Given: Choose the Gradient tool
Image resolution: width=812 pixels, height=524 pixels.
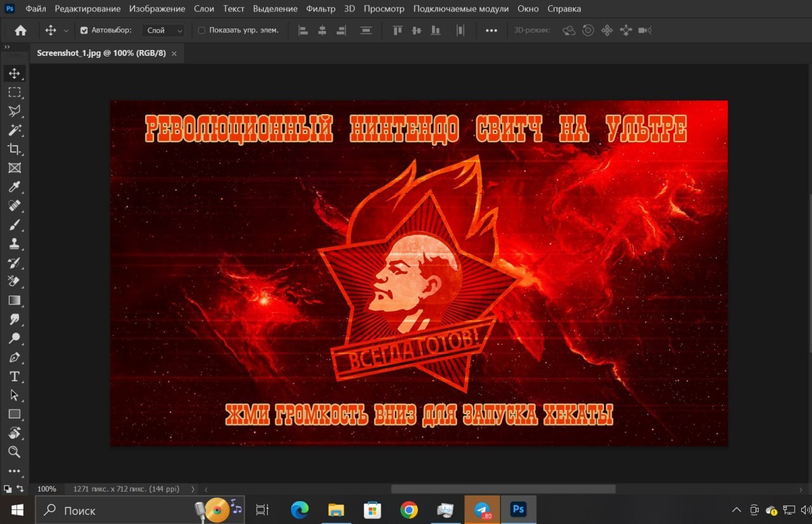Looking at the screenshot, I should (x=14, y=300).
